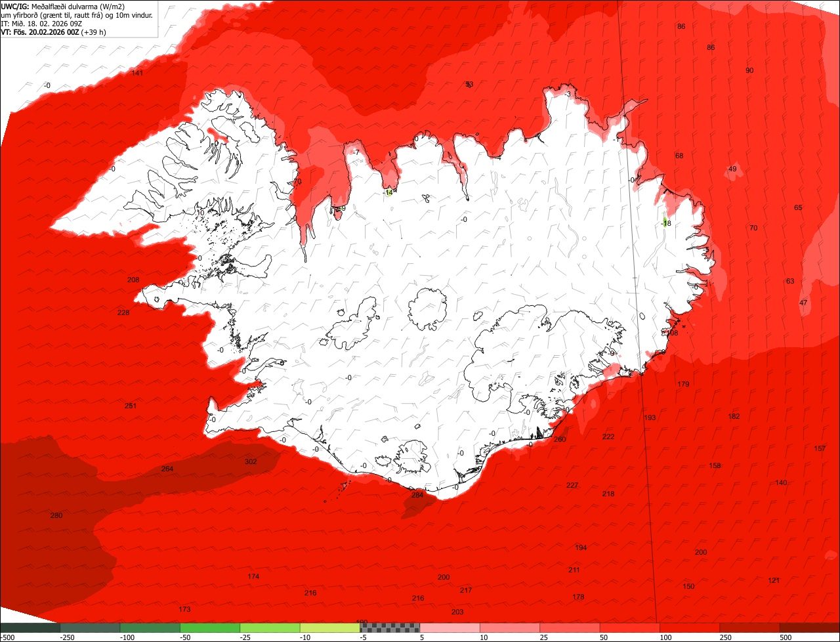
Task: Select the pale pink 5 to 10 swatch
Action: pos(450,628)
